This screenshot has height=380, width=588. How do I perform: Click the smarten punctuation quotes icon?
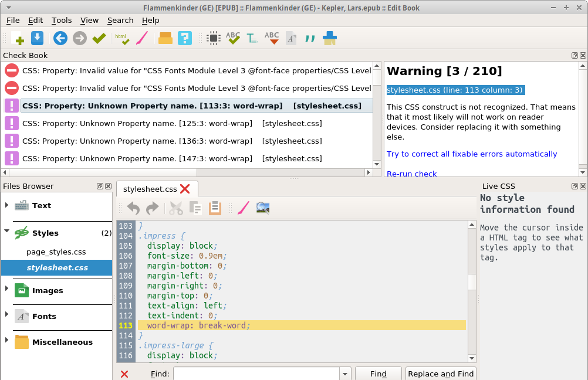coord(310,38)
